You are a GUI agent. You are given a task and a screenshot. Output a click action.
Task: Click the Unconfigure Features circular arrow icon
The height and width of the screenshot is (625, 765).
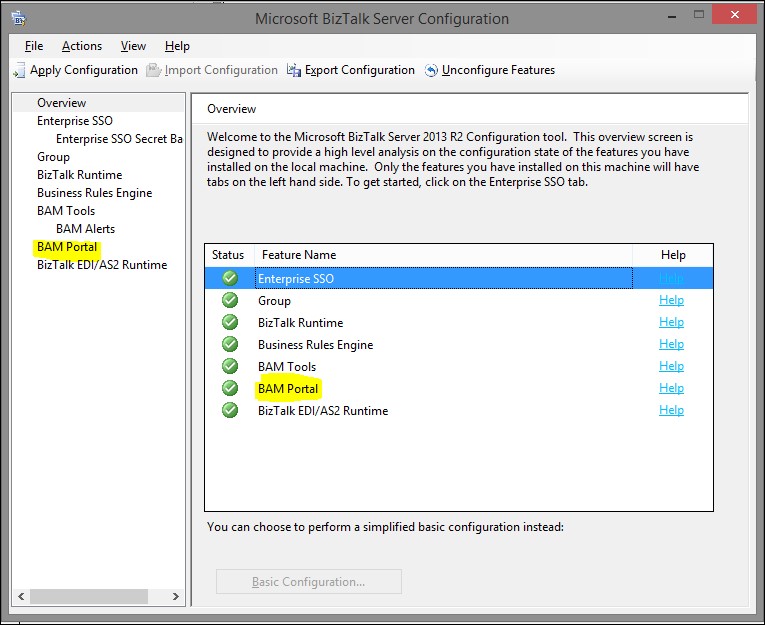(x=431, y=70)
